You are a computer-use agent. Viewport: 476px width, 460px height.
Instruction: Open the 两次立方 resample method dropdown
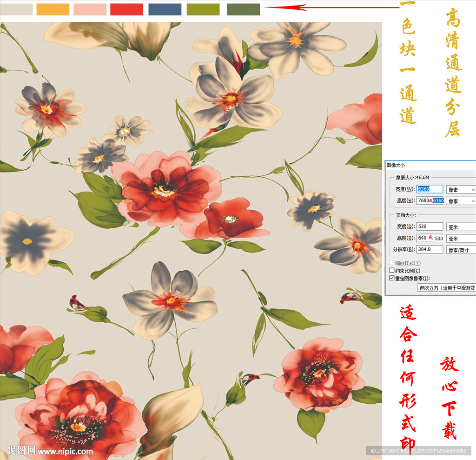(447, 288)
